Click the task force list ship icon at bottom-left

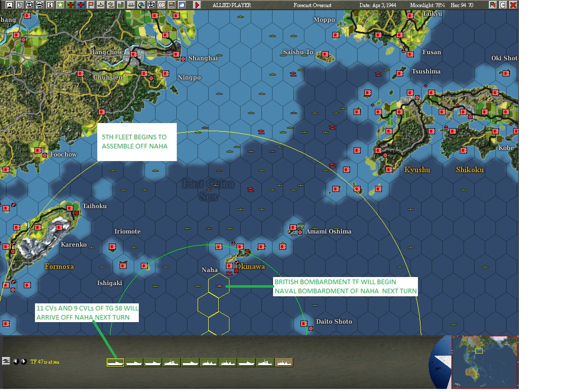tap(6, 361)
